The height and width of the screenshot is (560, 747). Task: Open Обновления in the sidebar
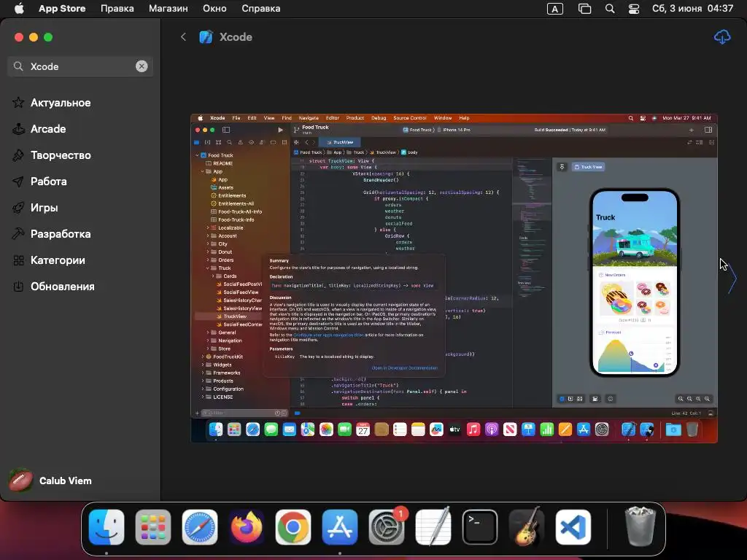pos(63,286)
